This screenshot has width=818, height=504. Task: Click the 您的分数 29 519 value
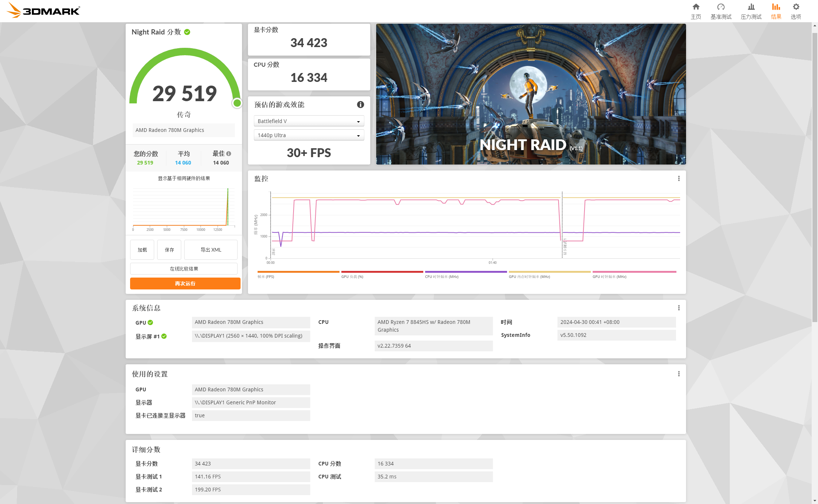pos(145,163)
